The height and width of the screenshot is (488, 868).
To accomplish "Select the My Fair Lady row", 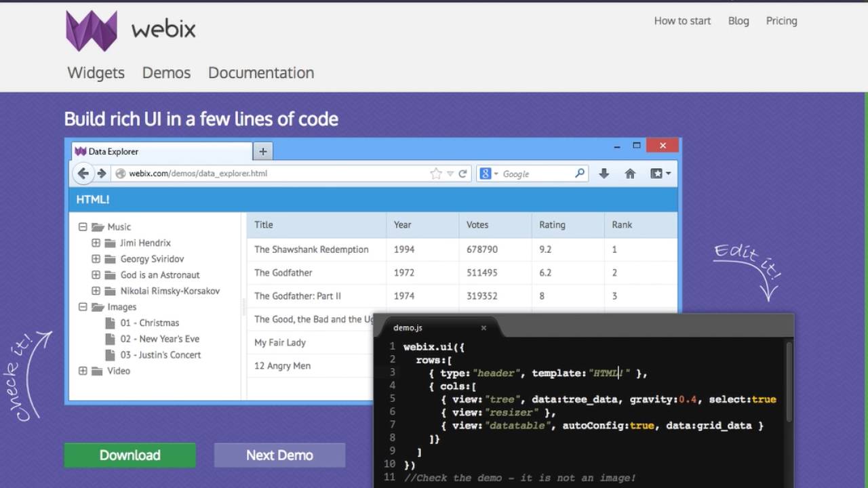I will pyautogui.click(x=311, y=342).
